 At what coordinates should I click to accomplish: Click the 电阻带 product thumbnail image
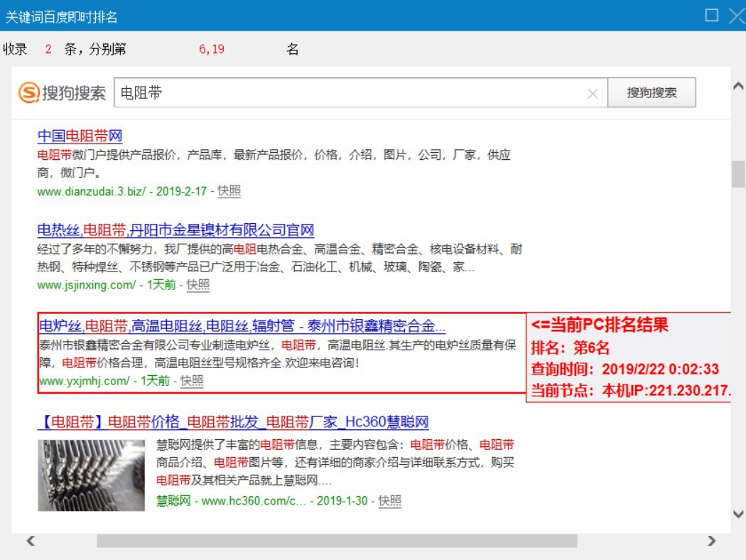92,475
